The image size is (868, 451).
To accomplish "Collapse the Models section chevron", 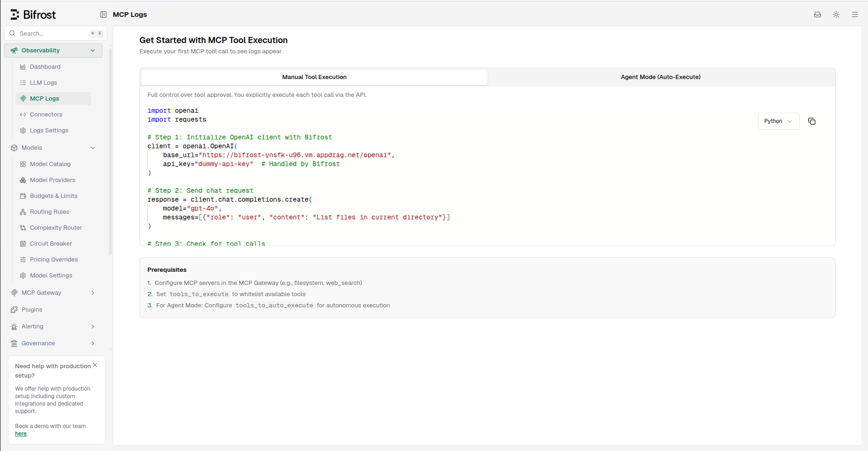I will 93,148.
